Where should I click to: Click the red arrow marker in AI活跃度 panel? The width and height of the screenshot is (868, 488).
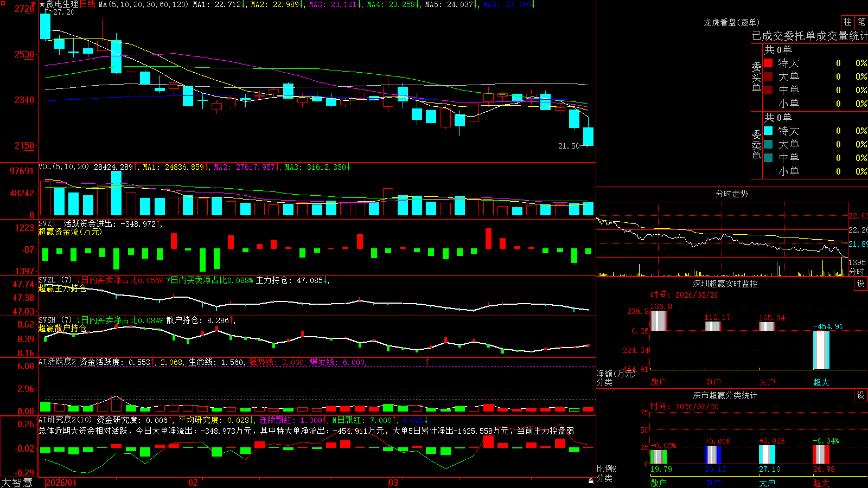(427, 361)
